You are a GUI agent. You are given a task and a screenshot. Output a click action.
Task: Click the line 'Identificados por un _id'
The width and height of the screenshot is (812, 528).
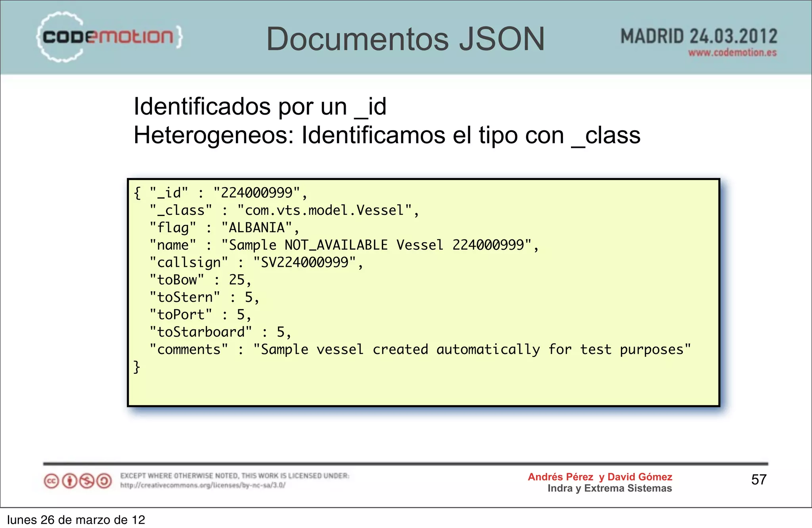coord(260,107)
